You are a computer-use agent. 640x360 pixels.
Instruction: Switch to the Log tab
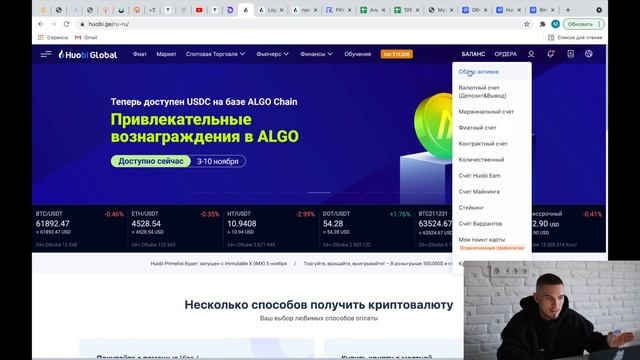click(269, 10)
